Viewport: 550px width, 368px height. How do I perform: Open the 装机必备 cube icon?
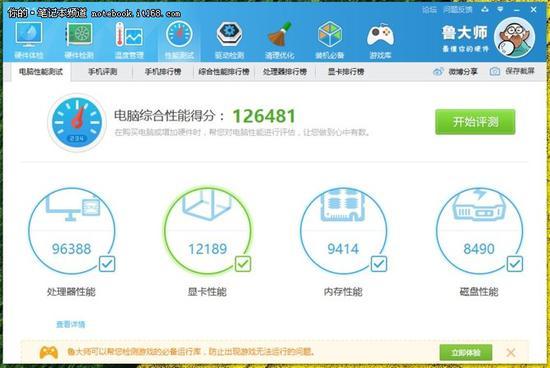pos(329,40)
